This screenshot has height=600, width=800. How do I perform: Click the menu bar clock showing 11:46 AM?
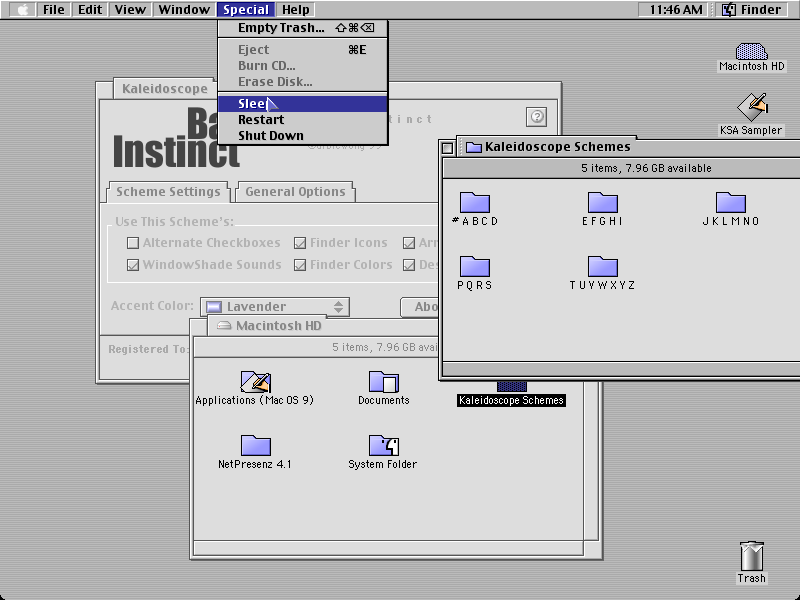click(676, 10)
